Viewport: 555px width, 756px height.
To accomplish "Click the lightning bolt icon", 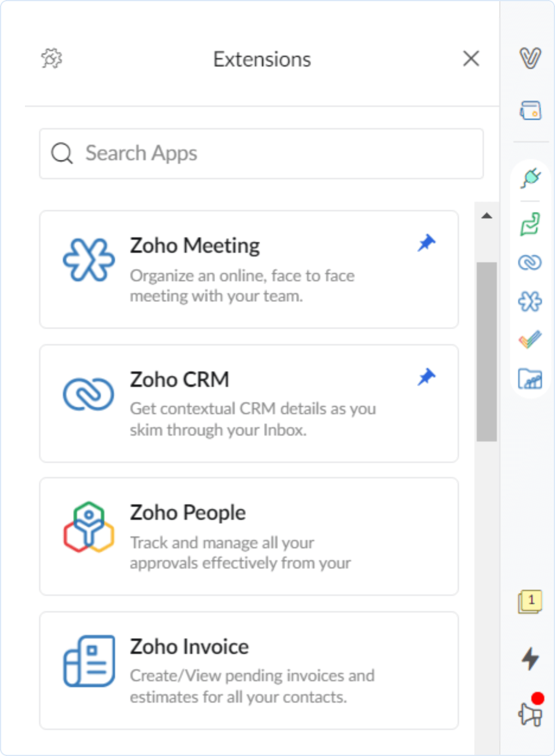I will (530, 659).
